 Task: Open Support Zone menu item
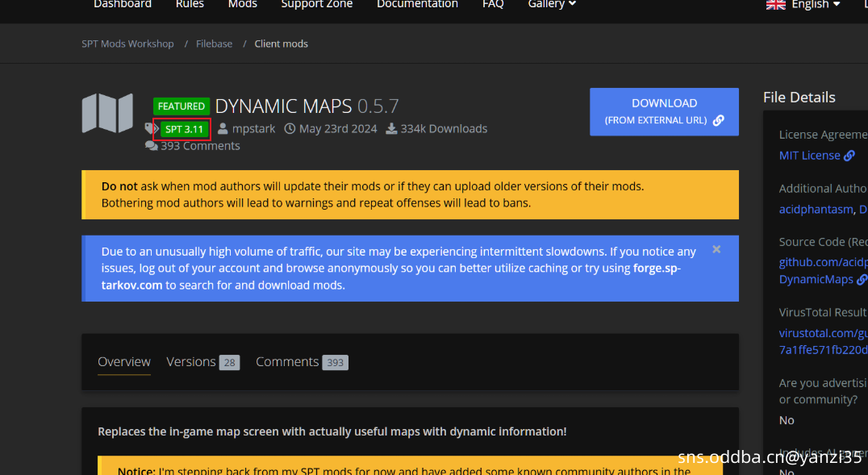(317, 4)
